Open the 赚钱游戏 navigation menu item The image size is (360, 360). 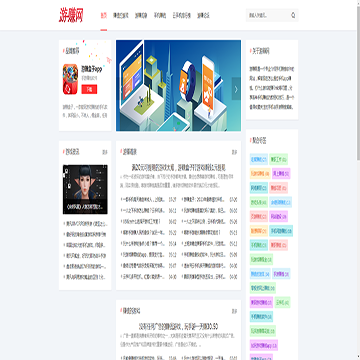121,15
